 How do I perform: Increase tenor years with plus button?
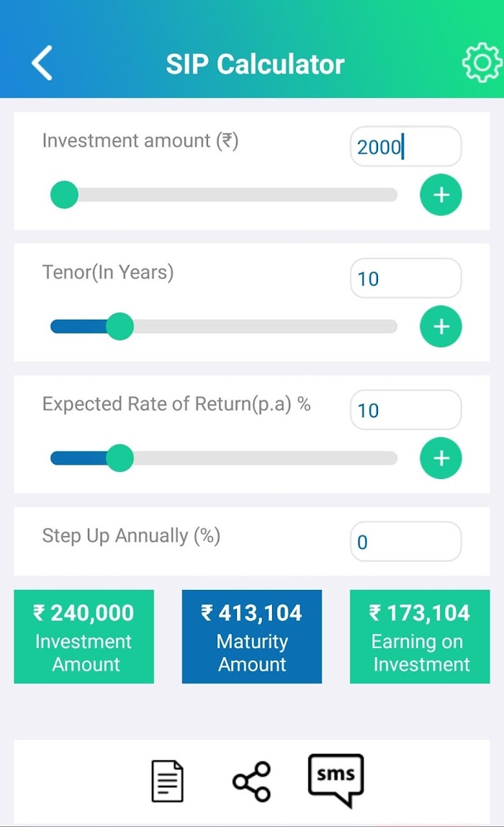tap(441, 326)
